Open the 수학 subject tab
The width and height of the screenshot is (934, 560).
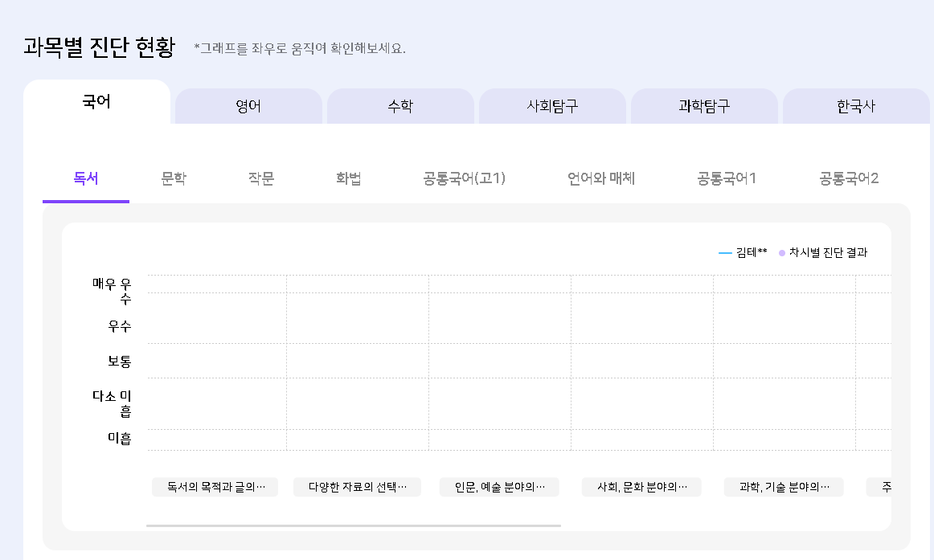[x=400, y=106]
